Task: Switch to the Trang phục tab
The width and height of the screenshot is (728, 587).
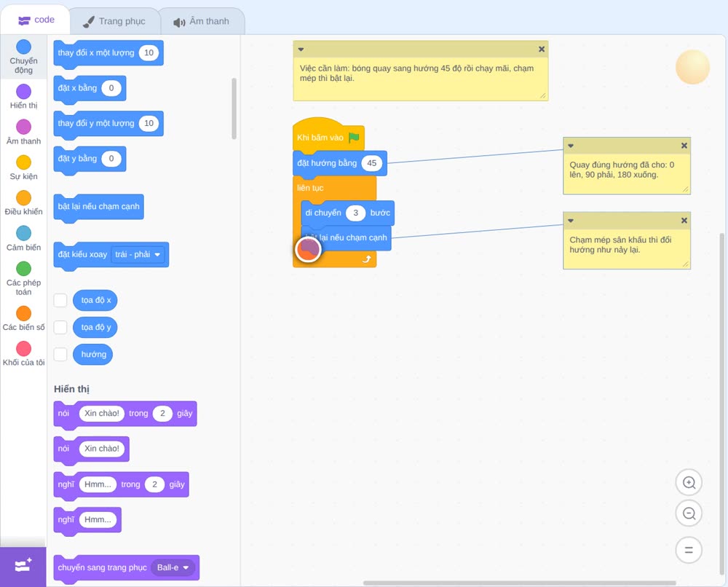Action: coord(114,21)
